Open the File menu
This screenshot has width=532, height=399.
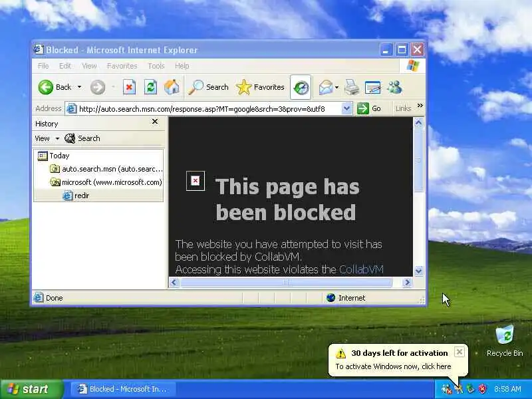pyautogui.click(x=43, y=66)
